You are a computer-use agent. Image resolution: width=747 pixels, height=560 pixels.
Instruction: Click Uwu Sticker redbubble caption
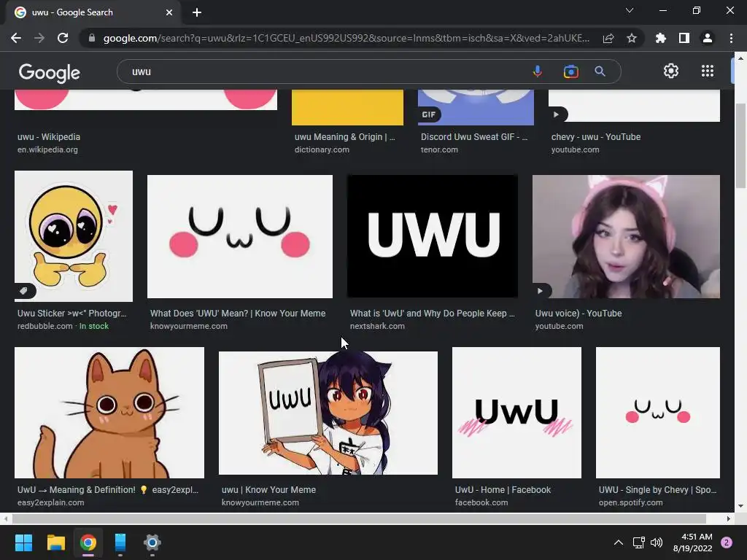coord(72,314)
